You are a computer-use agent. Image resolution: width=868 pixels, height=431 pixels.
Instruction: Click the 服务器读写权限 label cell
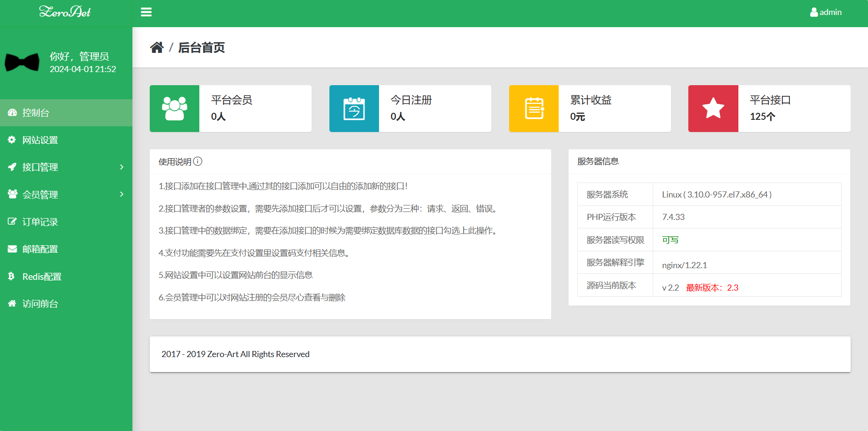click(x=615, y=240)
